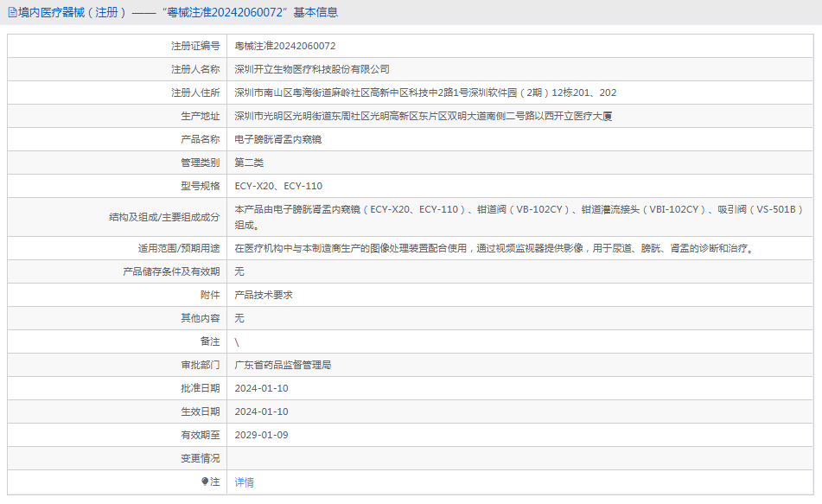The height and width of the screenshot is (504, 822).
Task: Click the 批准日期 label
Action: coord(201,388)
